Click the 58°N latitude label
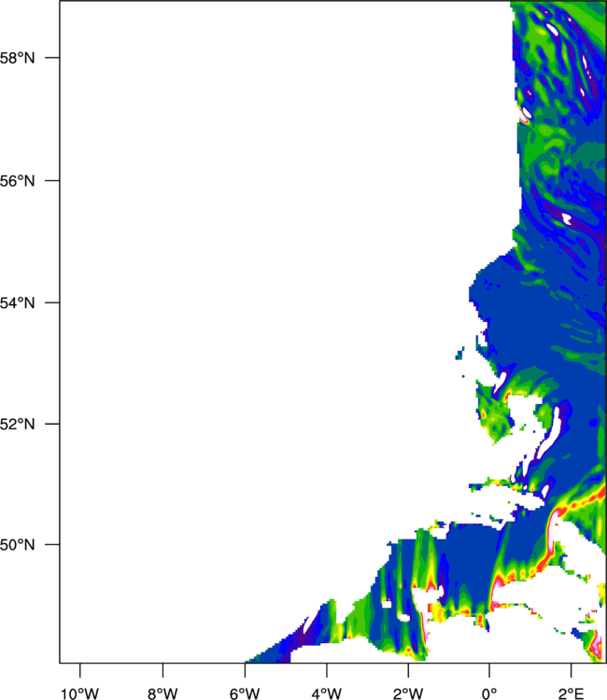607x700 pixels. point(17,58)
